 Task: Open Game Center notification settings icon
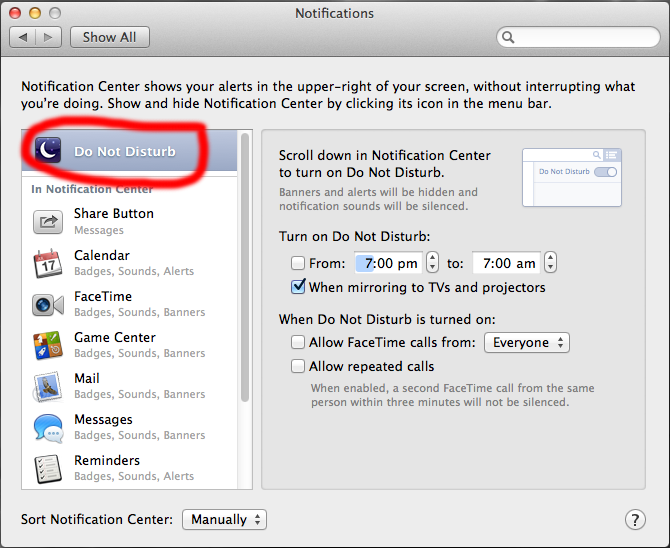[x=48, y=345]
